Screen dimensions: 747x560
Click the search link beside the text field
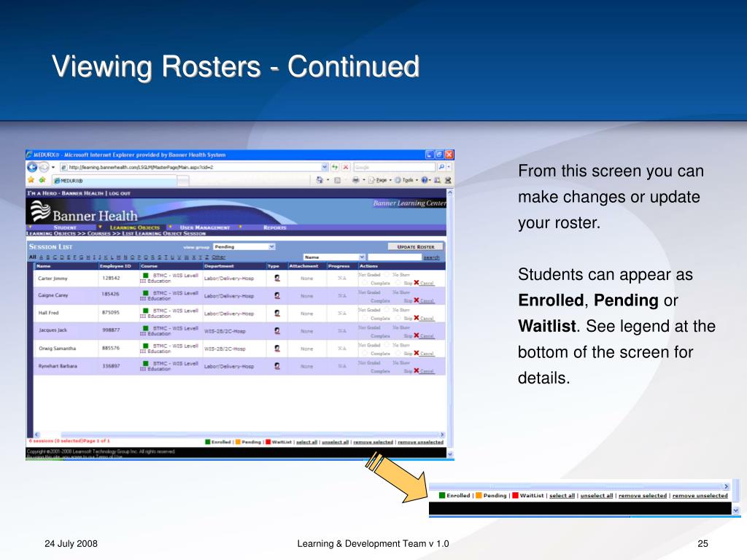pos(432,257)
